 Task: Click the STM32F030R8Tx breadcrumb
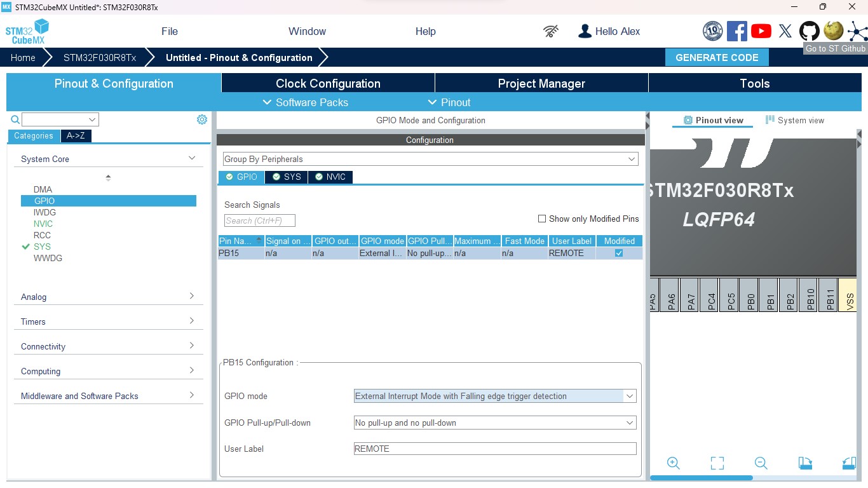click(x=100, y=57)
